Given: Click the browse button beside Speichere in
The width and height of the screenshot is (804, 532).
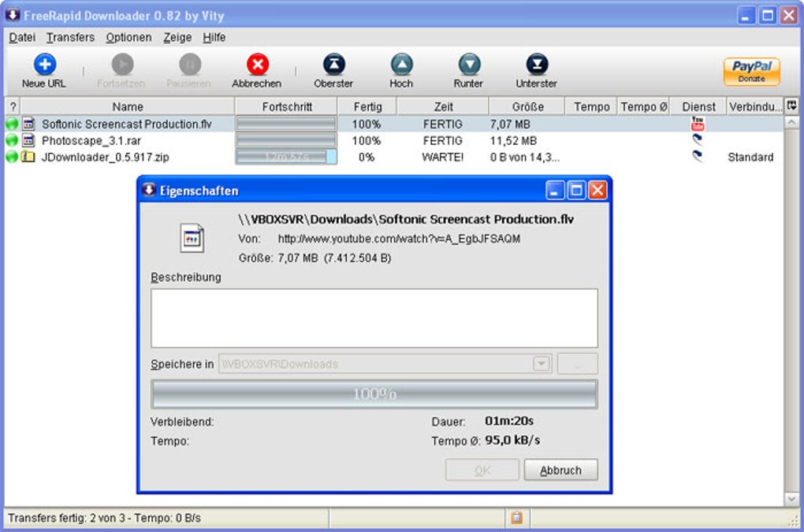Looking at the screenshot, I should pyautogui.click(x=577, y=364).
